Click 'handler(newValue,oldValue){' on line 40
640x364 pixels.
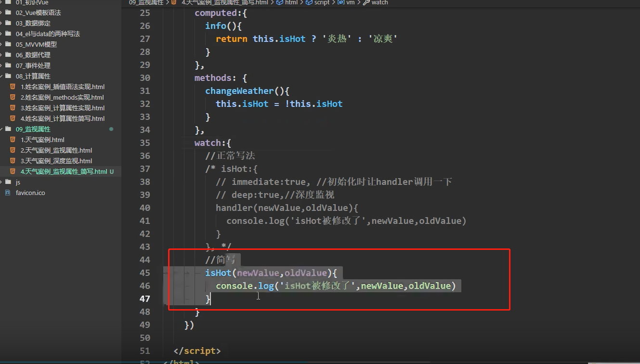click(x=287, y=208)
